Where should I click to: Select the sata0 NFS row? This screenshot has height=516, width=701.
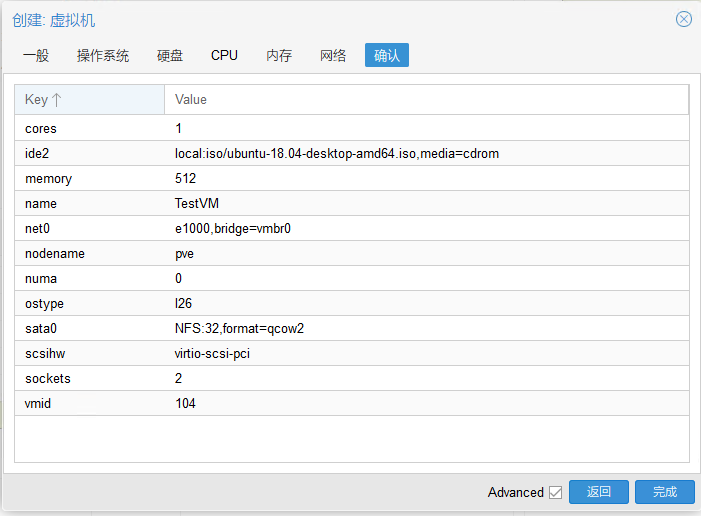[351, 329]
